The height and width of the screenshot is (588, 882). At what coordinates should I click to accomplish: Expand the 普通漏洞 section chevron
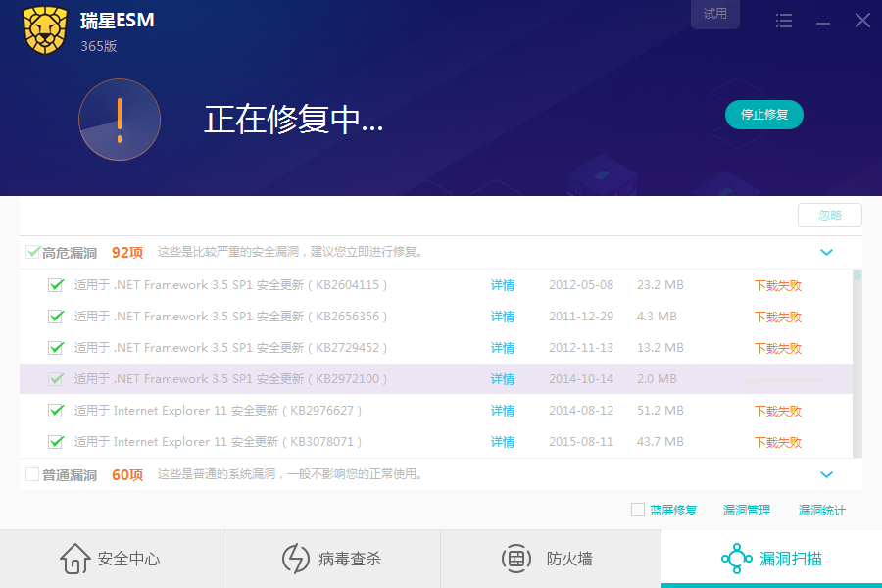(x=826, y=474)
